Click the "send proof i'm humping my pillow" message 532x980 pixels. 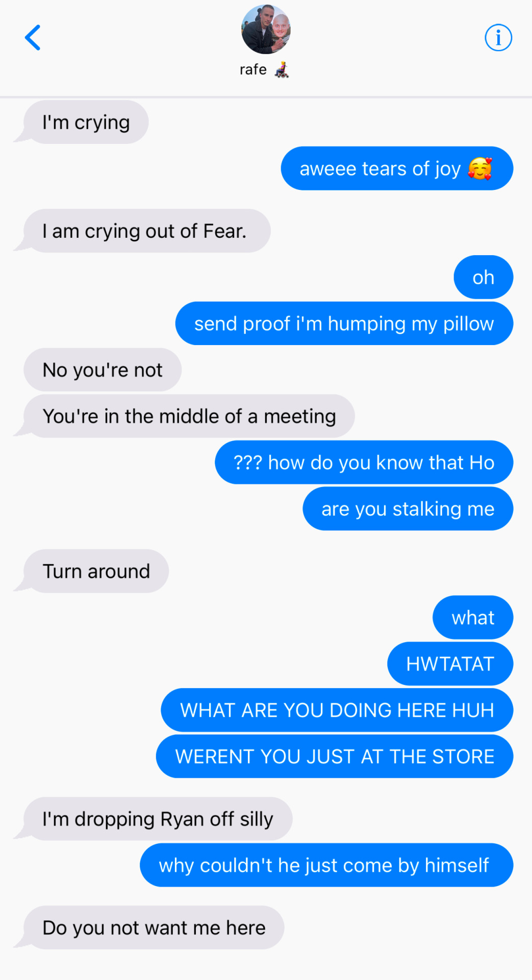point(344,324)
